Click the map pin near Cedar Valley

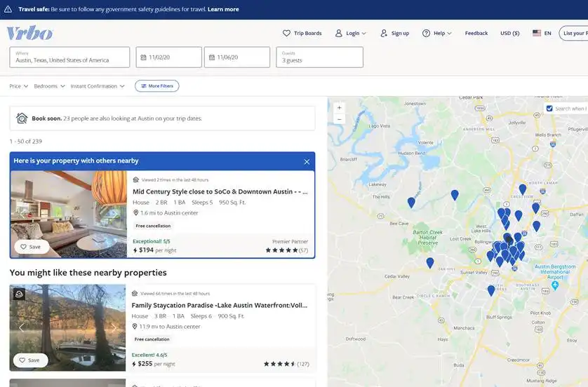click(430, 263)
